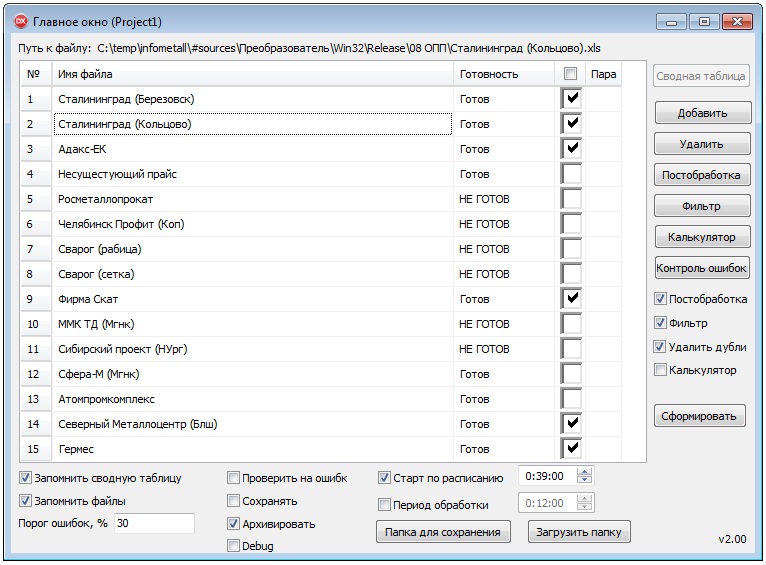Decrease the start time with down arrow
Screen dimensions: 766x565
pos(586,481)
